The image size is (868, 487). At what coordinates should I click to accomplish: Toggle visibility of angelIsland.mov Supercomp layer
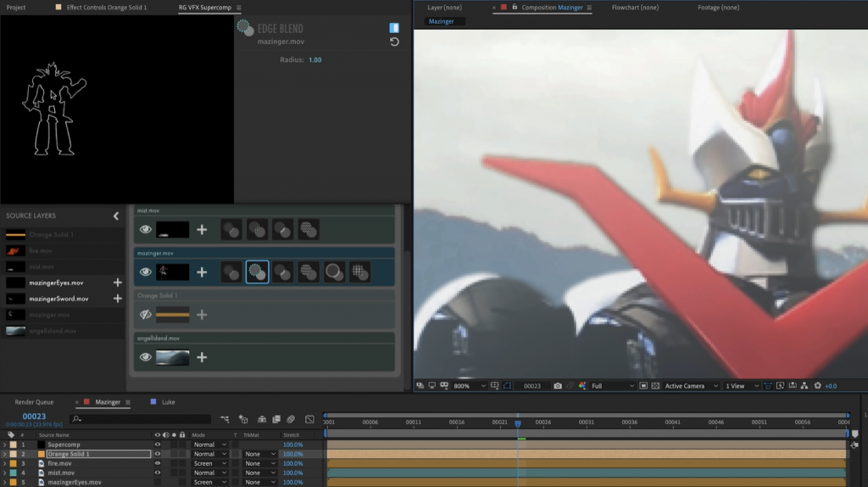click(x=146, y=357)
